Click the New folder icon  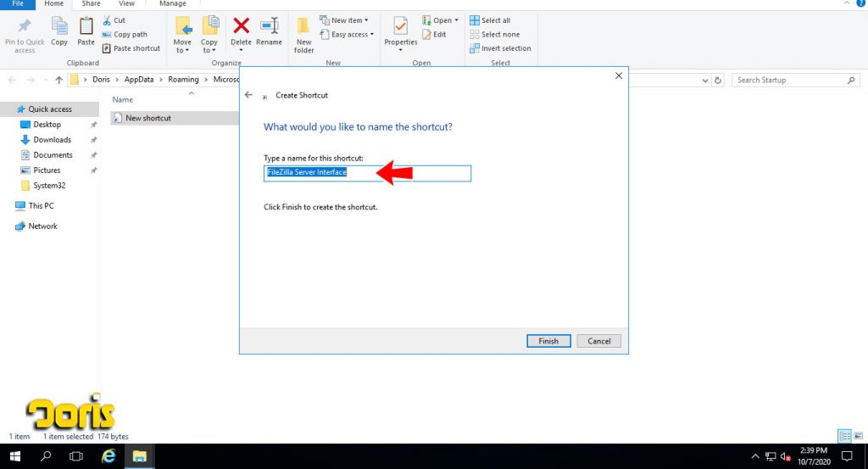point(303,35)
